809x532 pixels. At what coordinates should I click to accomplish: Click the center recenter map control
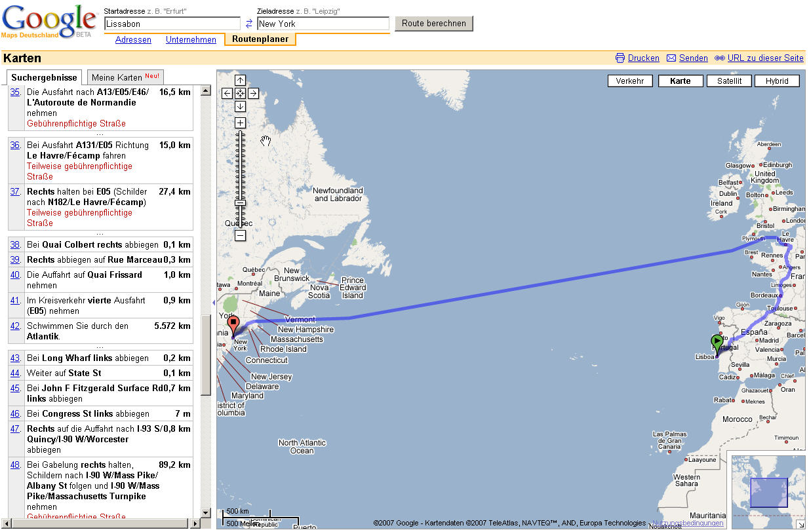point(240,93)
